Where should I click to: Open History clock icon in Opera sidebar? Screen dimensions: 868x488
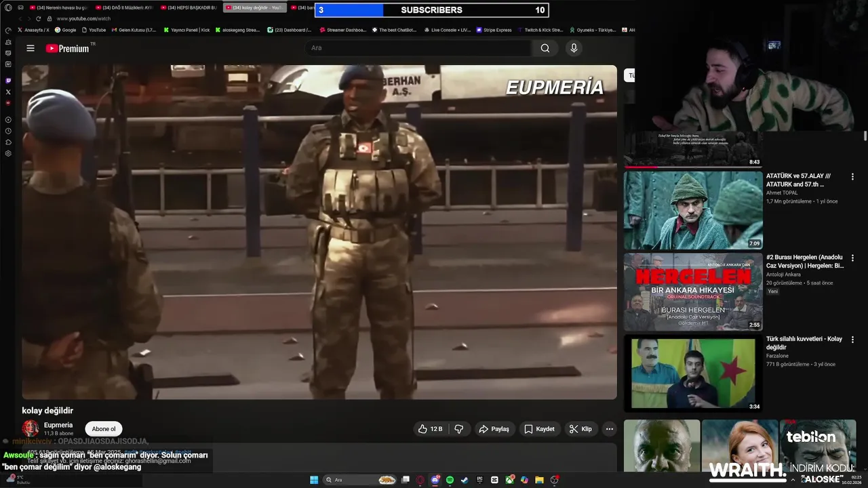pyautogui.click(x=8, y=131)
